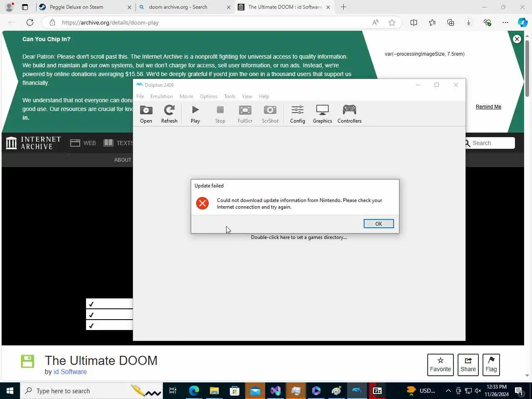
Task: Open Browser essentials icon
Action: click(x=487, y=22)
